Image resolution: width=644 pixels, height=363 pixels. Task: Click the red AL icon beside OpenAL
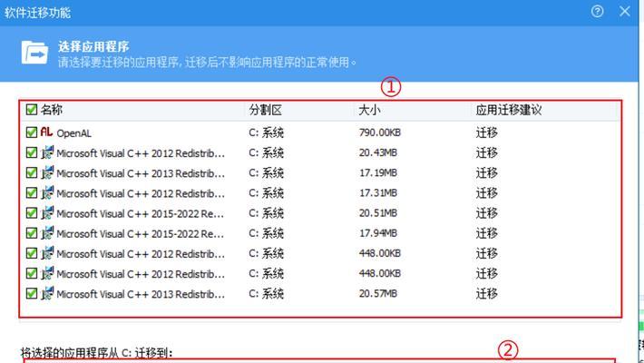[x=46, y=132]
